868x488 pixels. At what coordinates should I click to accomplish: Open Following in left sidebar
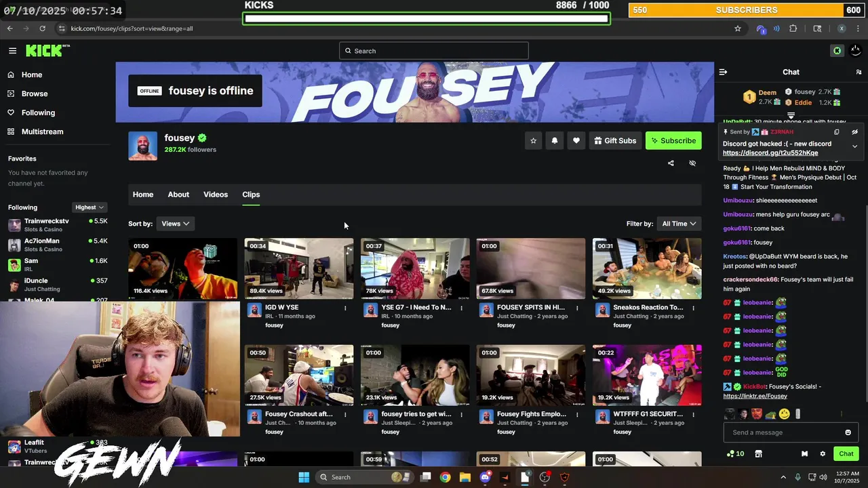[x=38, y=113]
